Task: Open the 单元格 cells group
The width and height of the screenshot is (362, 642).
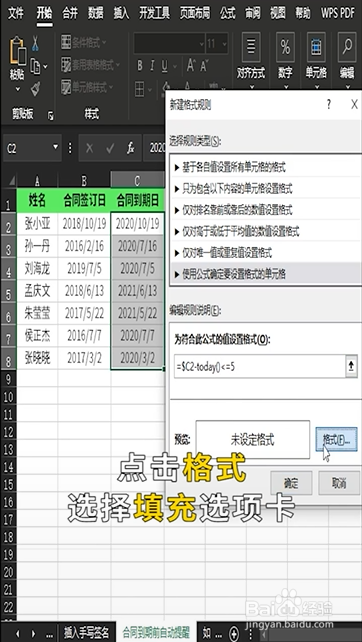Action: (x=316, y=60)
